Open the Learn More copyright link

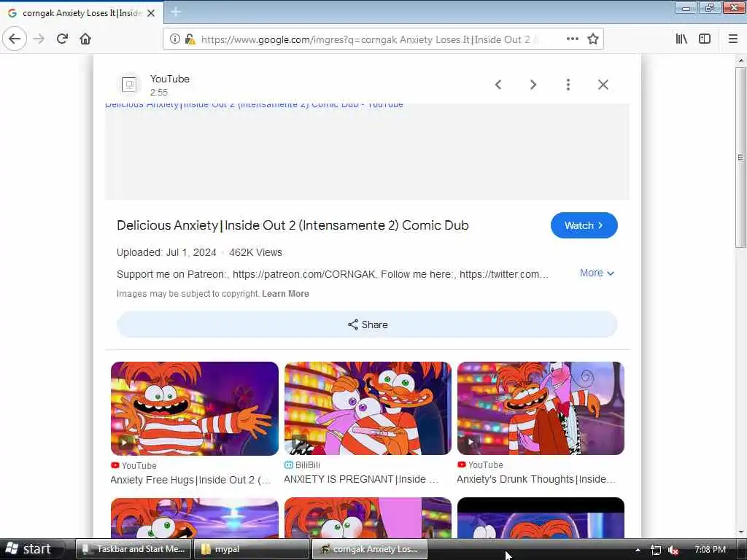click(285, 294)
